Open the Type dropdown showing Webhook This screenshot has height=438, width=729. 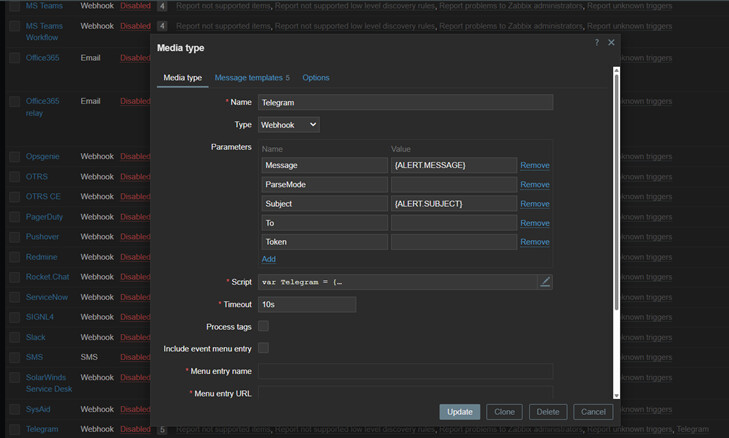(289, 125)
